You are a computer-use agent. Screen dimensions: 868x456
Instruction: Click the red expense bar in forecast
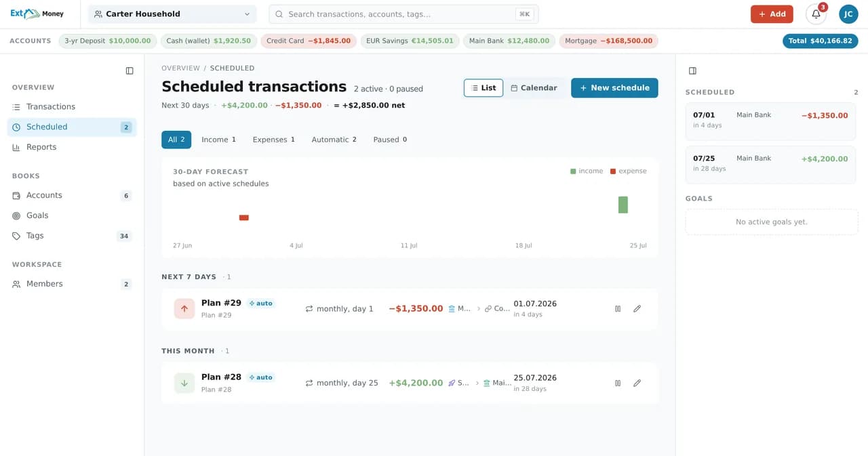pos(244,217)
